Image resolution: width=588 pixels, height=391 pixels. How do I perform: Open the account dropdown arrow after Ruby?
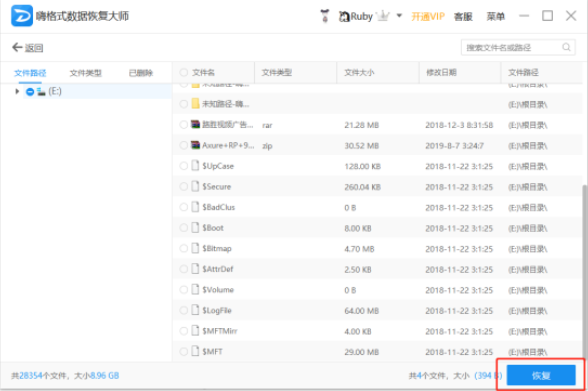399,16
